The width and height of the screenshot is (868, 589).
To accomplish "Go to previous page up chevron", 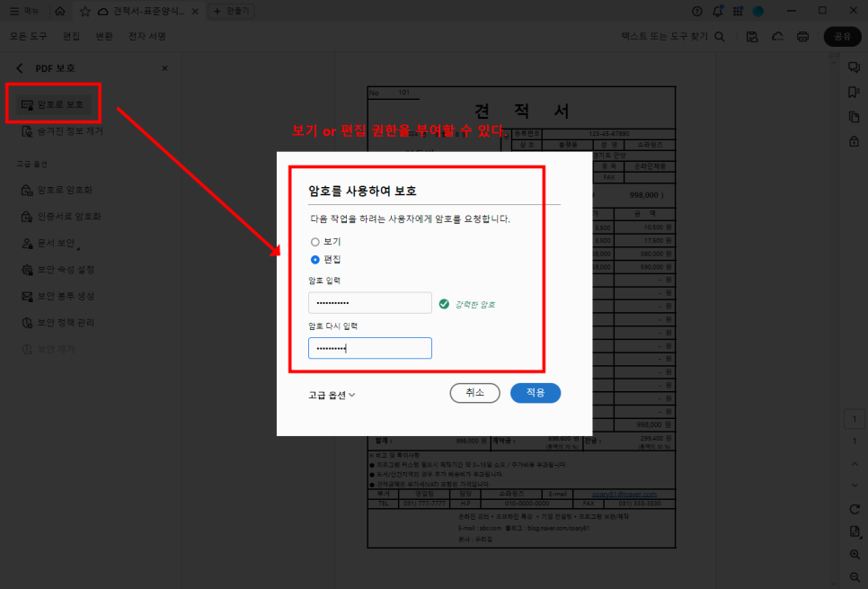I will pos(855,464).
